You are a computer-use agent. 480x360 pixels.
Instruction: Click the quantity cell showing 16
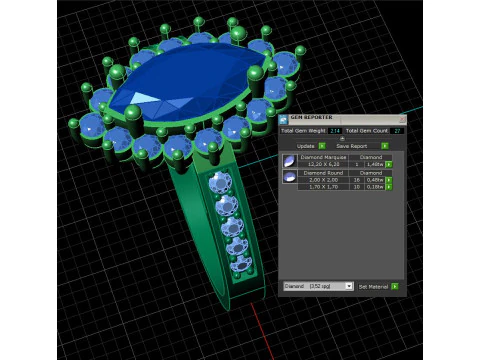357,180
